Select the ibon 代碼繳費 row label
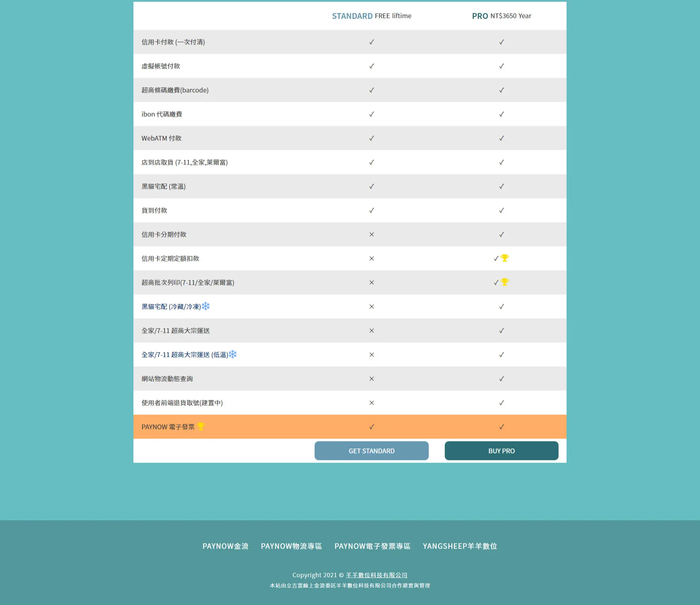Screen dimensions: 700x605 tap(162, 114)
